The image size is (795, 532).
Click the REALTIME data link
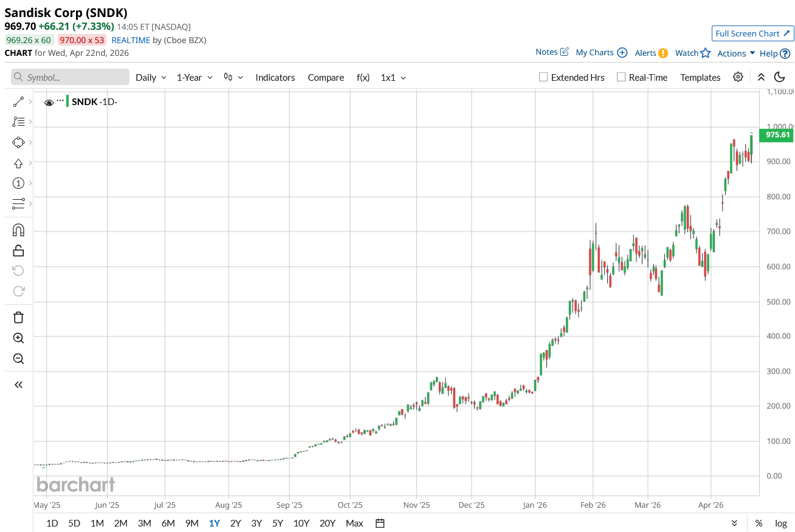131,40
